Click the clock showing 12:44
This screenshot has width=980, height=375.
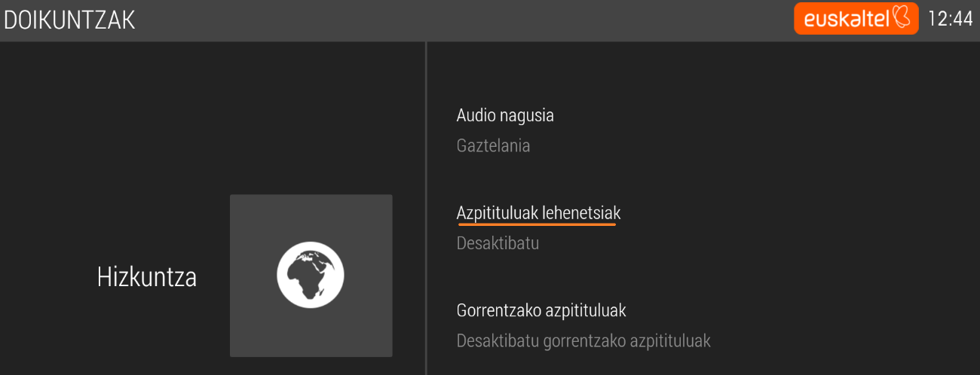coord(950,20)
